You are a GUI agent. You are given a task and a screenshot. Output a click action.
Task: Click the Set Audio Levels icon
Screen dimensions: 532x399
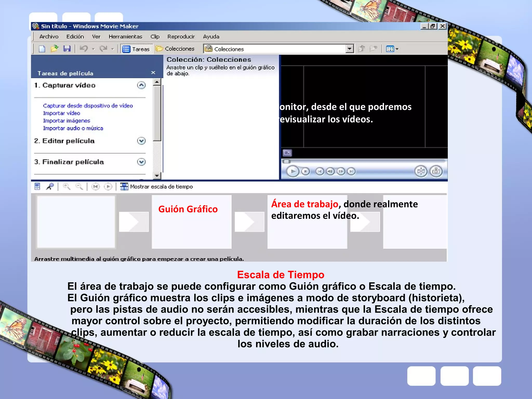tap(37, 187)
